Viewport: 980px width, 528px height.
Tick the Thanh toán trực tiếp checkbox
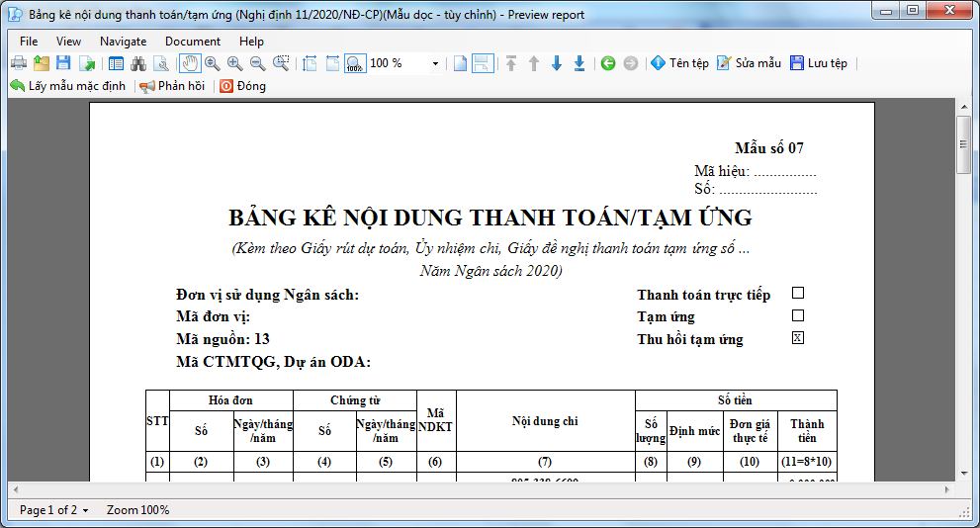[798, 293]
